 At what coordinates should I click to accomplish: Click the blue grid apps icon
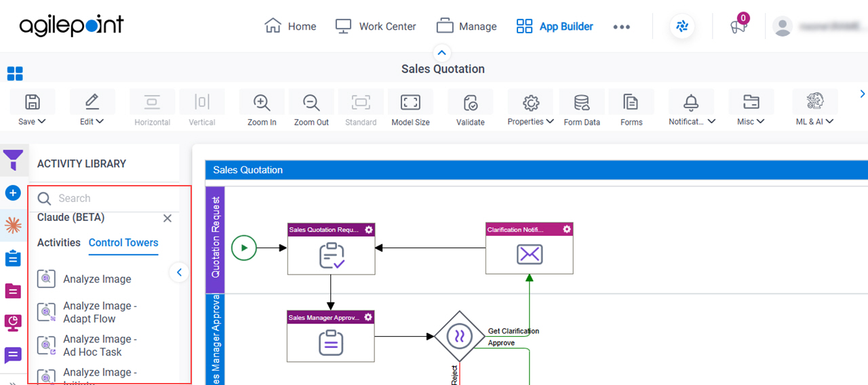(15, 73)
